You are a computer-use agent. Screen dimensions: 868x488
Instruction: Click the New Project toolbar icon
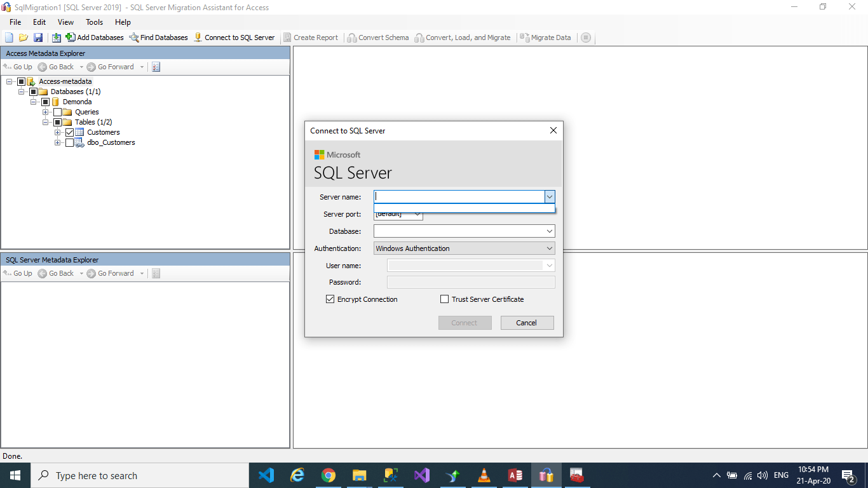pos(9,37)
